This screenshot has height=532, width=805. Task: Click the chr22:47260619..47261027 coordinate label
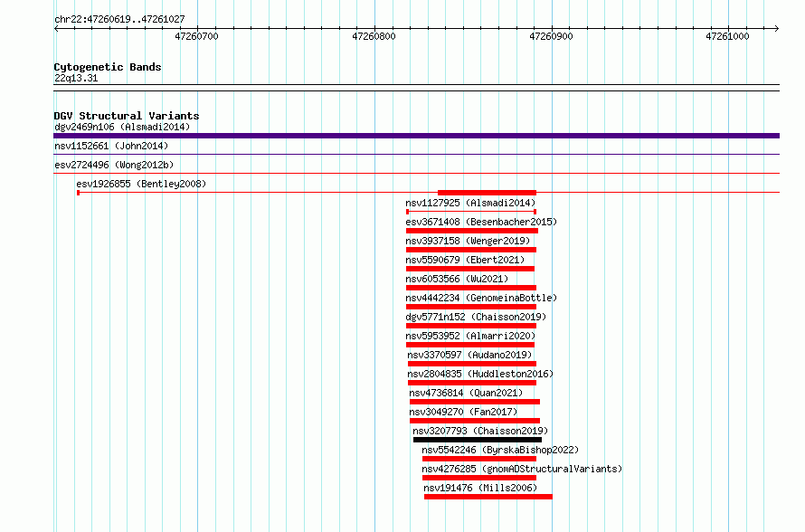(119, 19)
